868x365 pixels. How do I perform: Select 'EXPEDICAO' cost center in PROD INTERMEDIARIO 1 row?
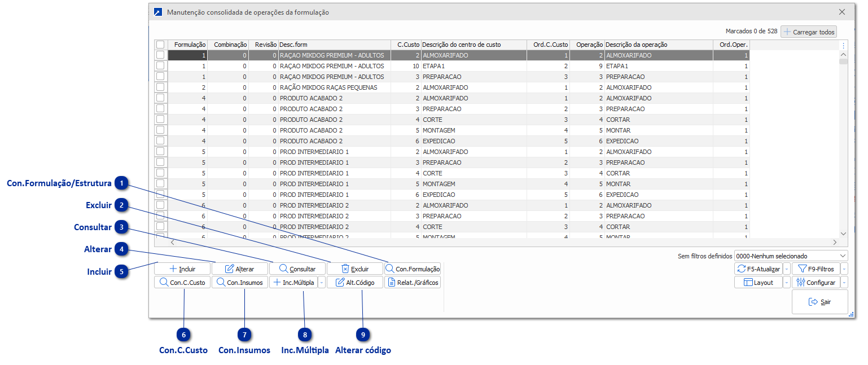click(474, 195)
